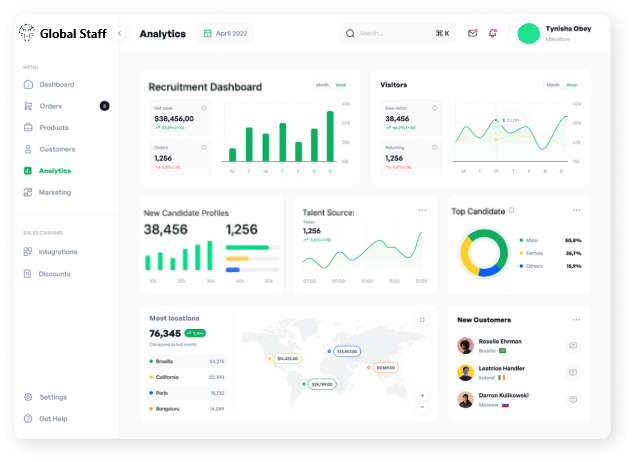Open Talent Source more options menu

point(422,210)
